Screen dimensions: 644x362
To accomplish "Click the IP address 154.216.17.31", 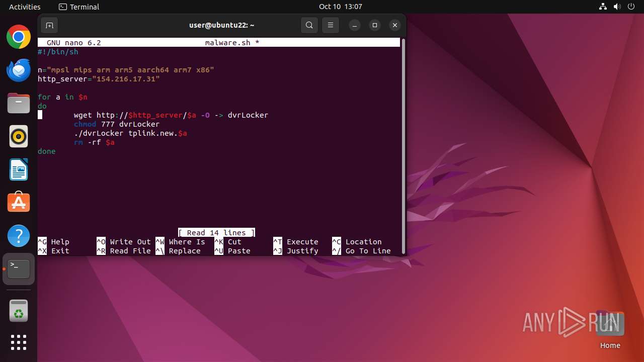I will coord(126,79).
